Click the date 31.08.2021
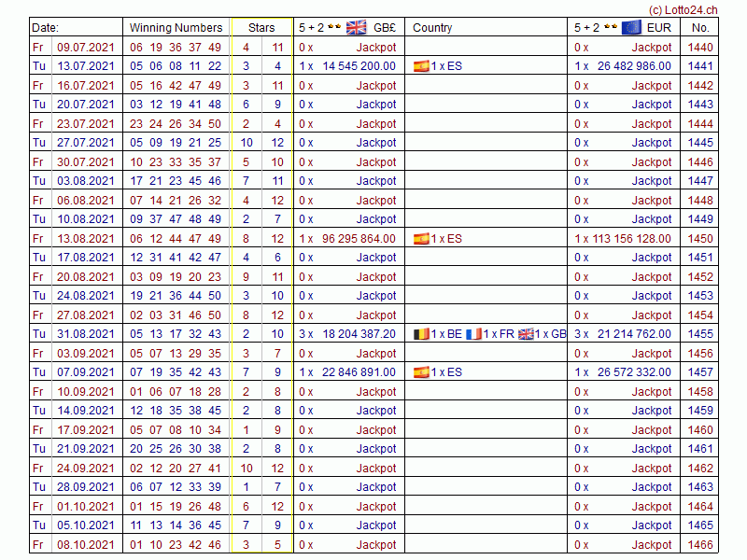The image size is (747, 560). pos(86,334)
